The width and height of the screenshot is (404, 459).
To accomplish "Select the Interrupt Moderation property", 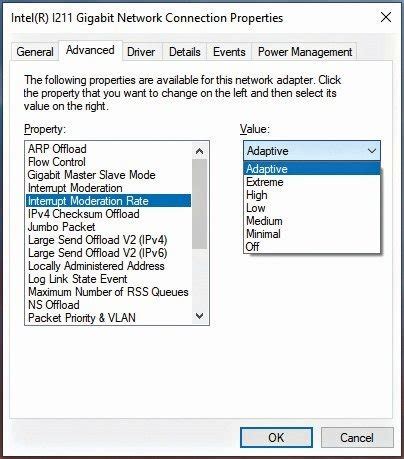I will (108, 188).
